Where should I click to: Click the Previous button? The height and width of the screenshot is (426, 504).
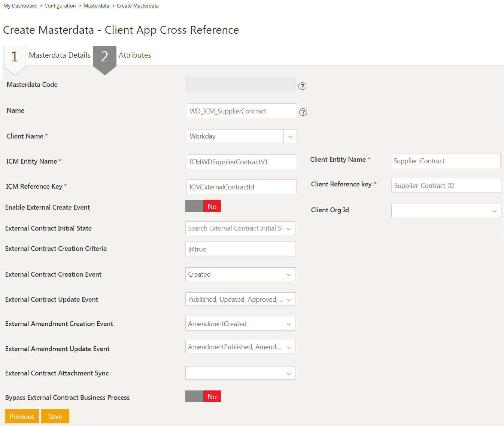point(22,416)
